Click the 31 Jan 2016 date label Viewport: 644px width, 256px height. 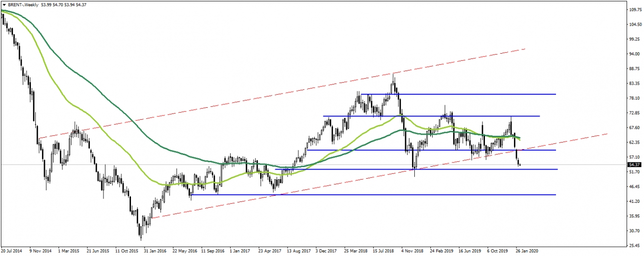click(x=155, y=252)
